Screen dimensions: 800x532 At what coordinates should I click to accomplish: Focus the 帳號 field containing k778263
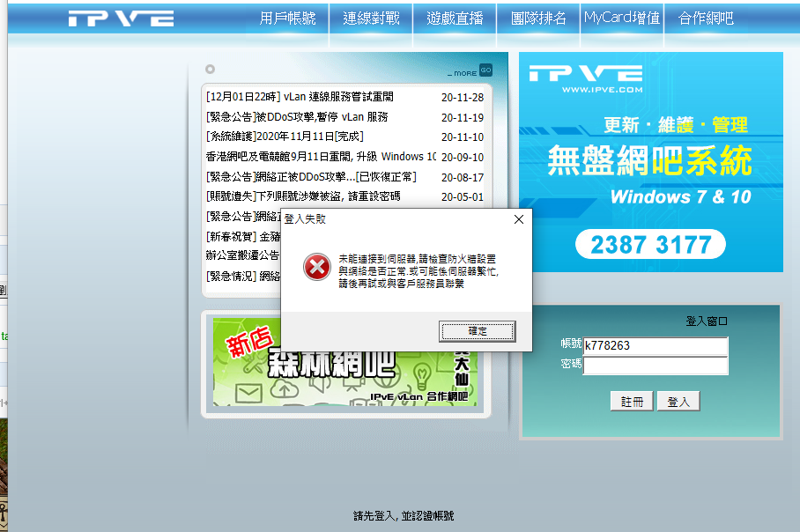click(x=656, y=346)
